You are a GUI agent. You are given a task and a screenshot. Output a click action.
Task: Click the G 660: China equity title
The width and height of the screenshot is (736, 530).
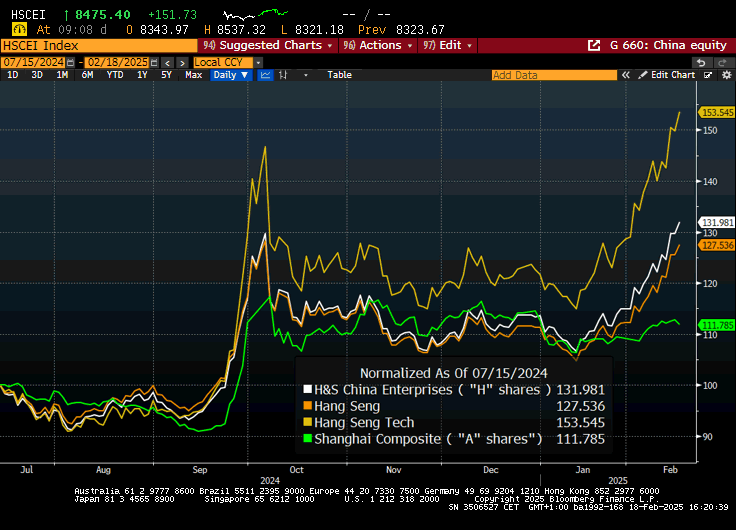pos(668,46)
